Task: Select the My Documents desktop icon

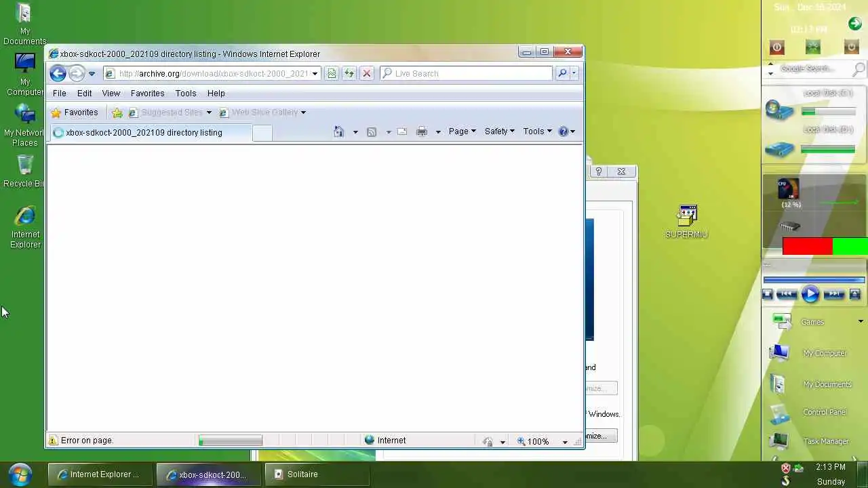Action: [24, 24]
